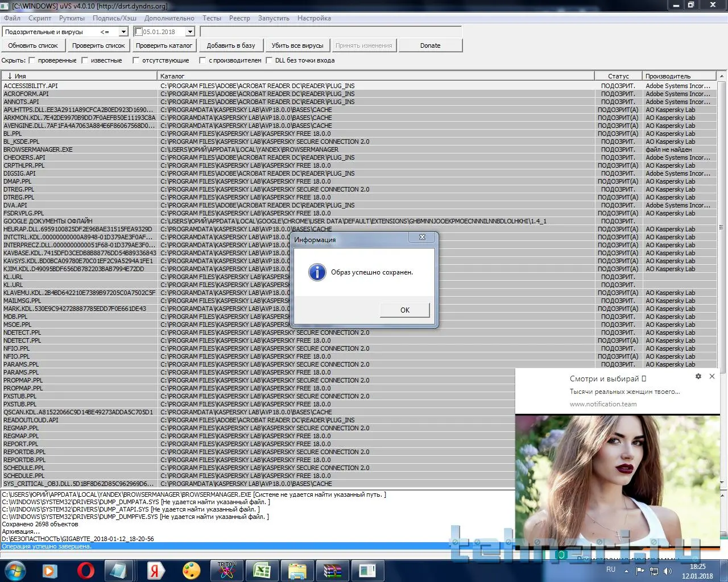Screen dimensions: 728x582
Task: Sort by the 'Статус' column header
Action: pyautogui.click(x=618, y=76)
